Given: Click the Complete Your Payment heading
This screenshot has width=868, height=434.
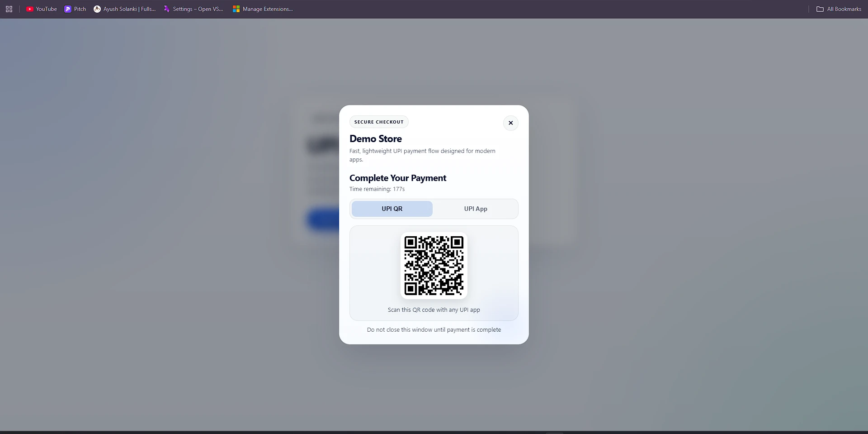Looking at the screenshot, I should 398,178.
